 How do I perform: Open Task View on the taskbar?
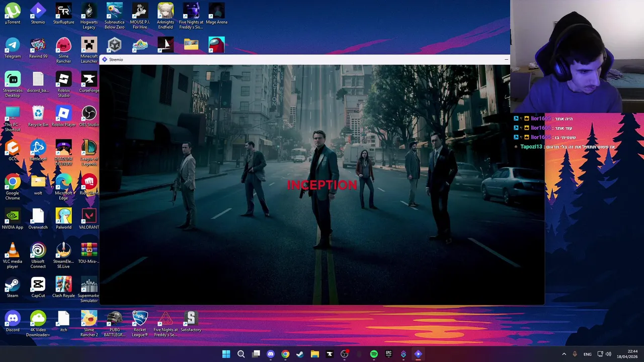click(x=256, y=354)
